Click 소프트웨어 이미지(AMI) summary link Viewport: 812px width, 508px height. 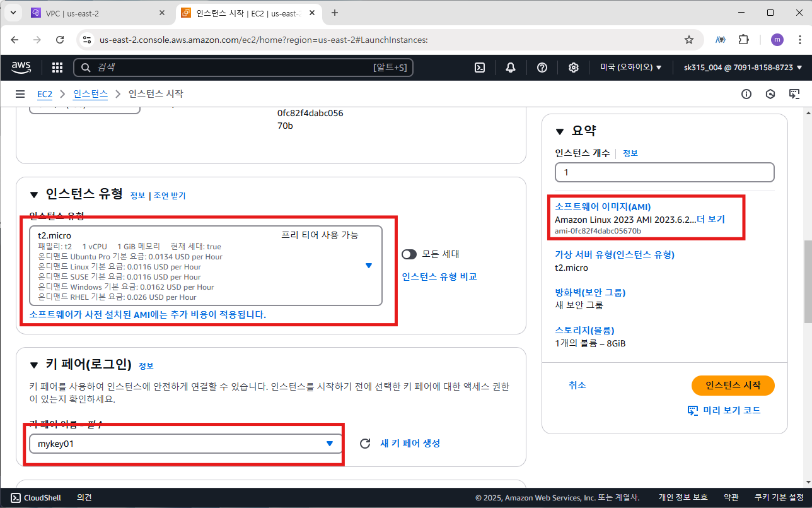pyautogui.click(x=603, y=206)
